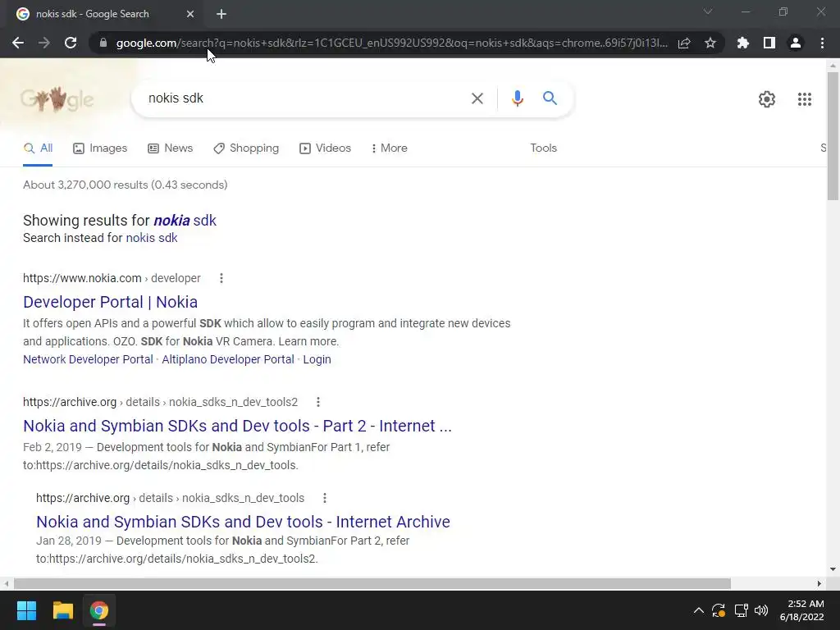
Task: Click the About 3,270,000 results text
Action: (126, 185)
